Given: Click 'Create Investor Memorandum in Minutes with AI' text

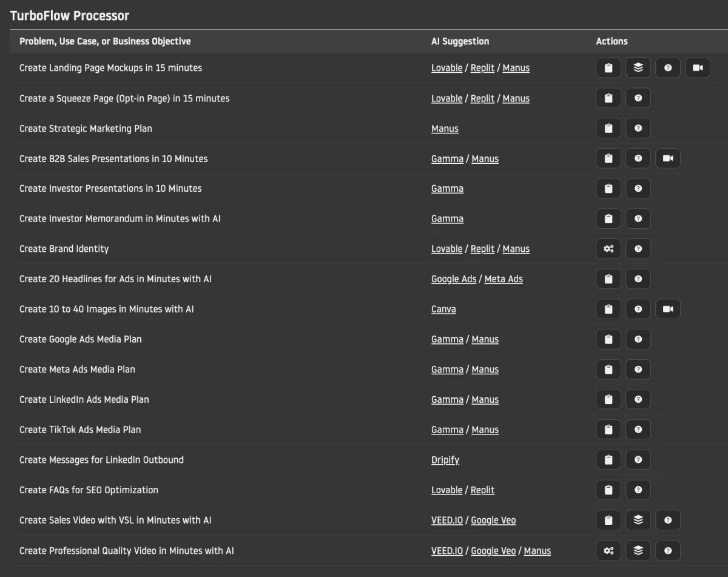Looking at the screenshot, I should 120,218.
